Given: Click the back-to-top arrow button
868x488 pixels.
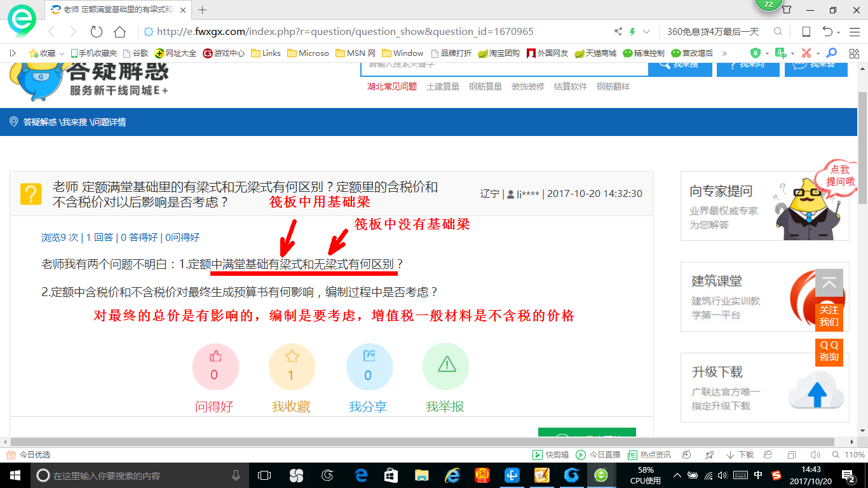Looking at the screenshot, I should point(829,283).
